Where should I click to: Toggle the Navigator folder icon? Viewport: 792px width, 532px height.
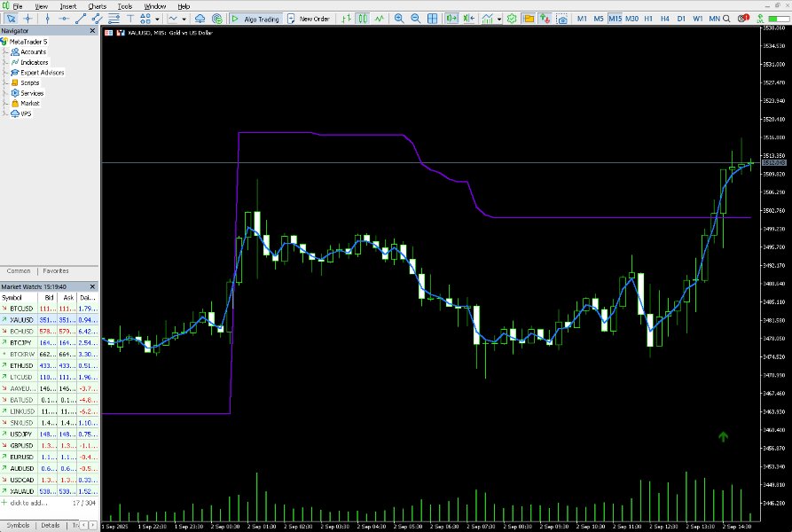point(529,19)
